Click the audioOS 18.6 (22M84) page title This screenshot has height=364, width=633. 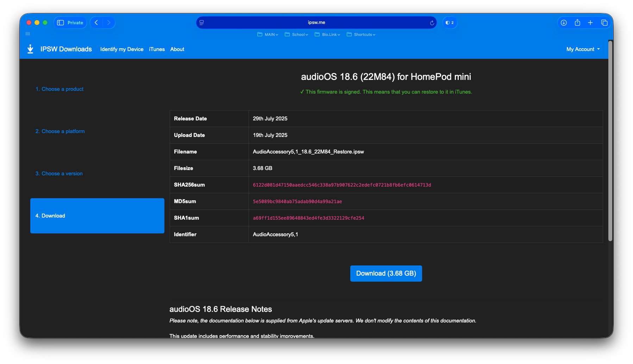coord(386,77)
